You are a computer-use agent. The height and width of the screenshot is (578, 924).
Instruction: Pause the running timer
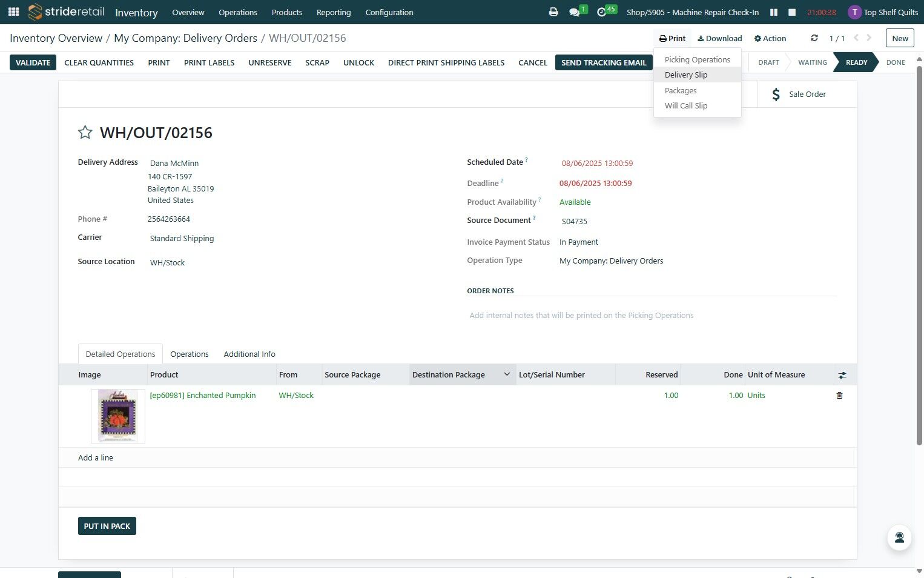click(774, 12)
